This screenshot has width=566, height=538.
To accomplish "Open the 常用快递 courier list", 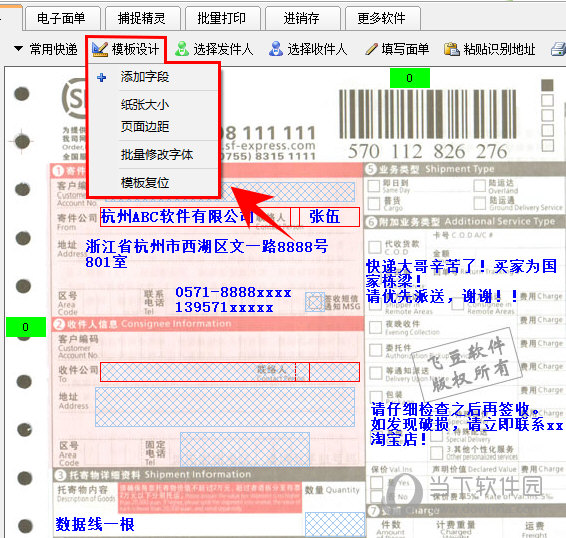I will (53, 49).
